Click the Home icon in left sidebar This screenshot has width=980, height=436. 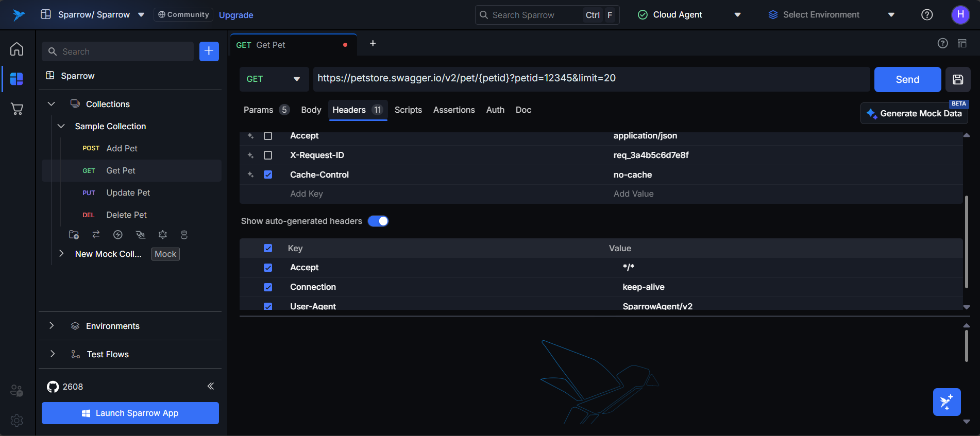tap(16, 49)
